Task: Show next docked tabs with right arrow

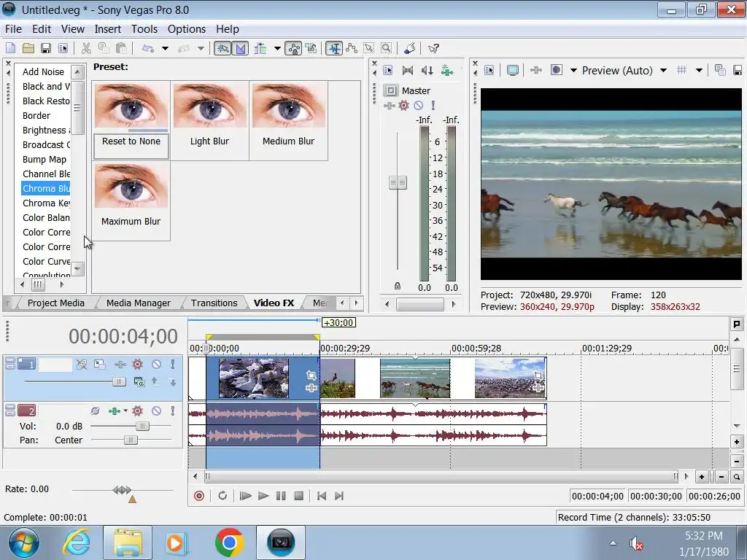Action: pos(356,303)
